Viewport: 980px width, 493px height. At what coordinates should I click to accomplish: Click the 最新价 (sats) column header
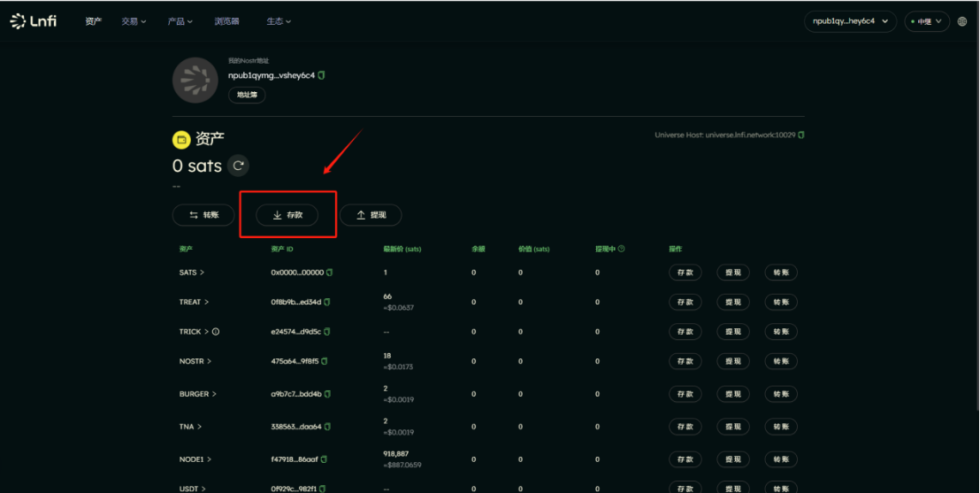(402, 249)
